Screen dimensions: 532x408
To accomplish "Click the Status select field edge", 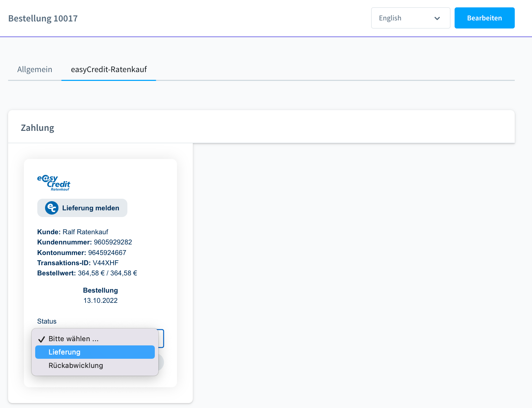I will point(161,338).
